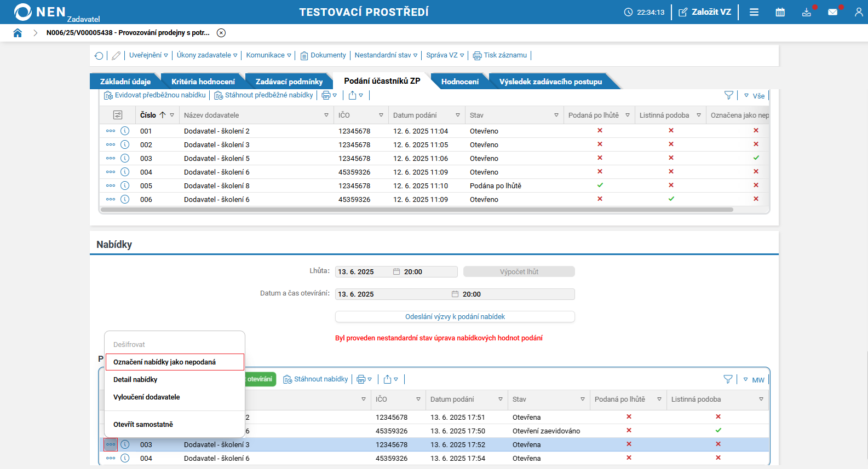Screen dimensions: 868x469
Task: Click filter funnel icon in Nabídky table
Action: pos(728,379)
